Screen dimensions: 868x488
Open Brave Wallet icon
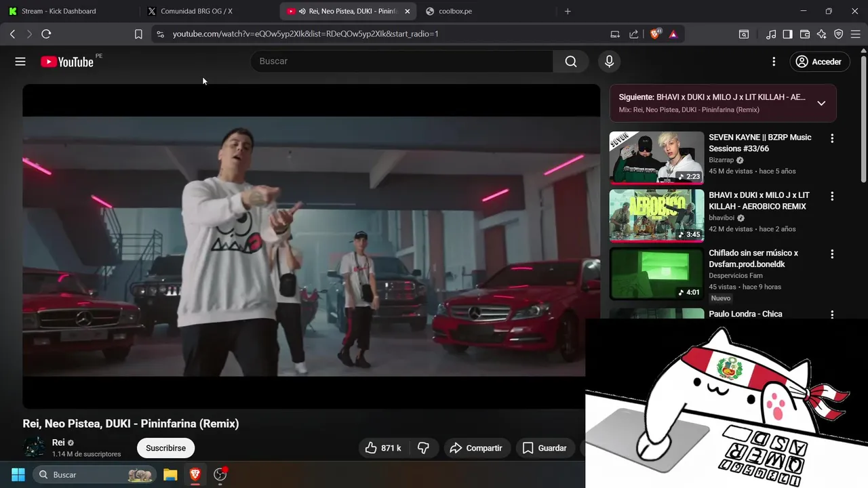tap(805, 34)
